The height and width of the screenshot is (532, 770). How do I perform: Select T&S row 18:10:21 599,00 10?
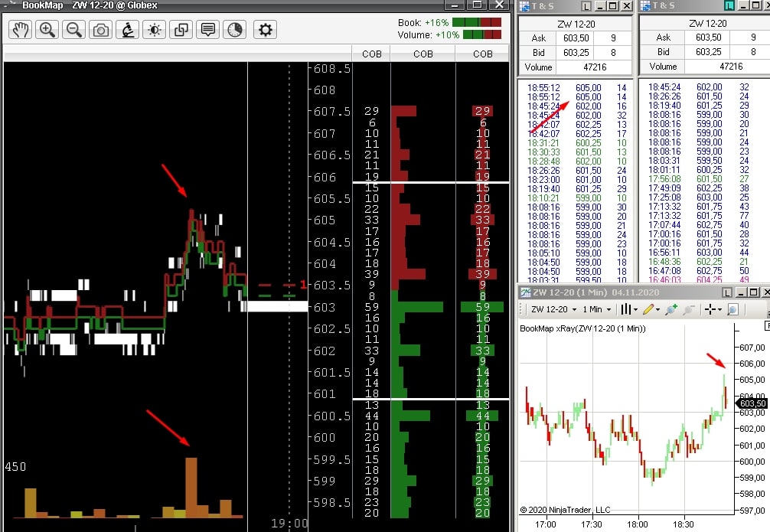pyautogui.click(x=577, y=198)
